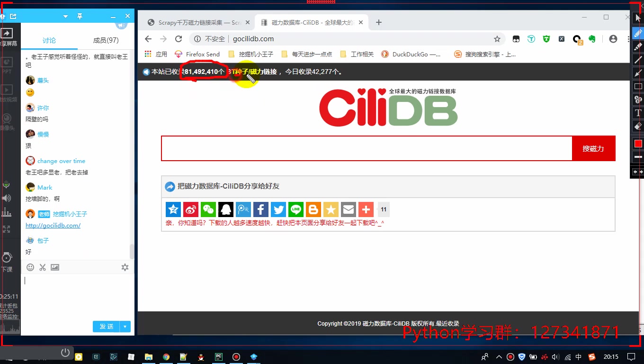Viewport: 644px width, 364px height.
Task: Open the Evernote elephant extension
Action: 592,39
